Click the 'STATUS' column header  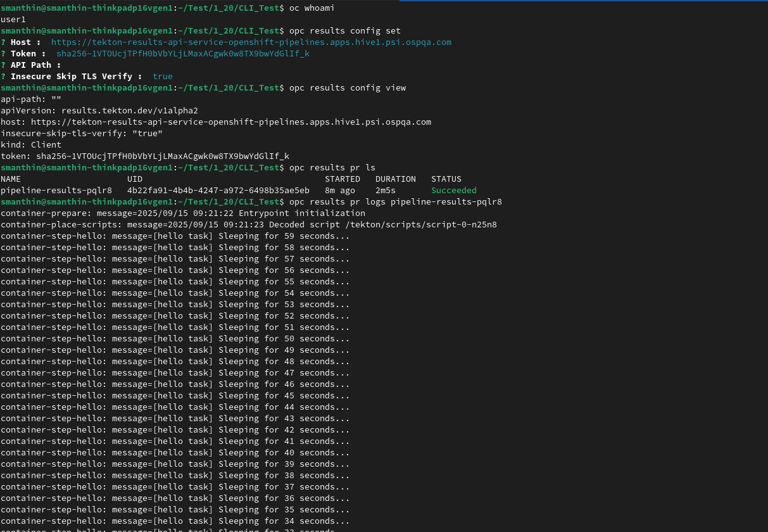[446, 179]
